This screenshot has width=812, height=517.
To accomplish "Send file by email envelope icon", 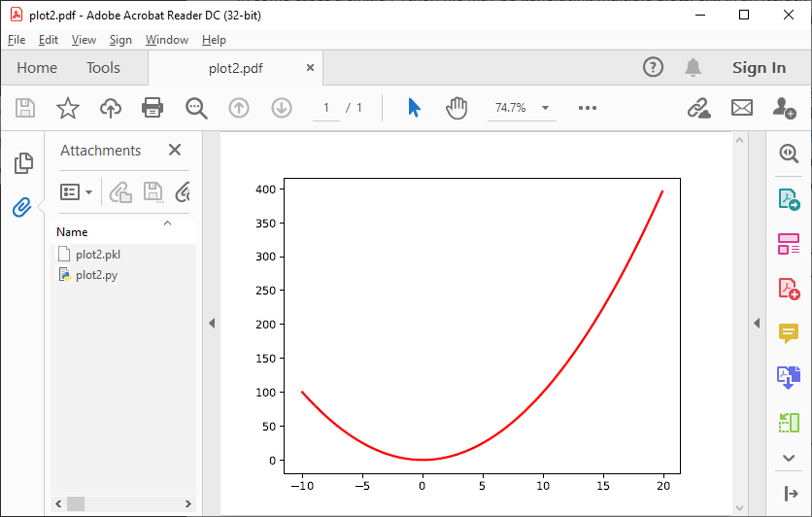I will pos(742,108).
